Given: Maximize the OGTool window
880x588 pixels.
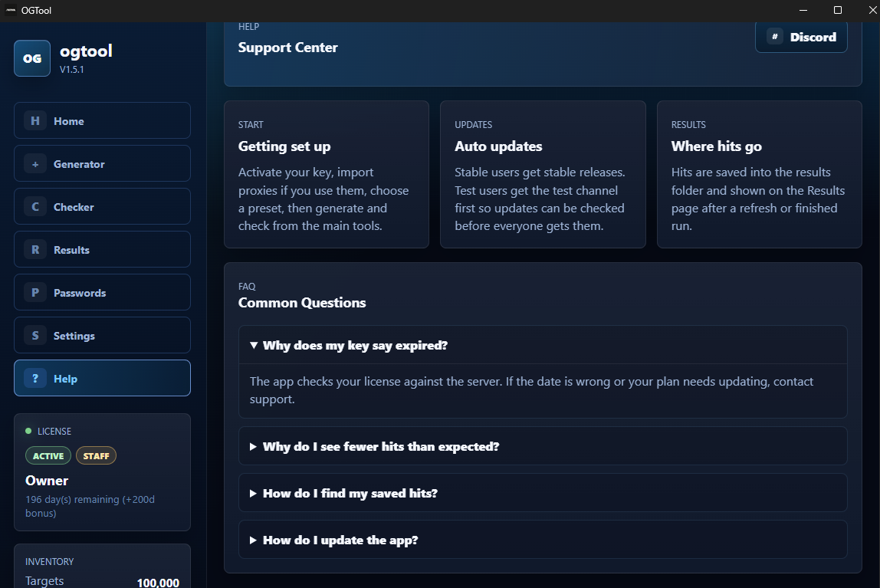Looking at the screenshot, I should tap(837, 10).
